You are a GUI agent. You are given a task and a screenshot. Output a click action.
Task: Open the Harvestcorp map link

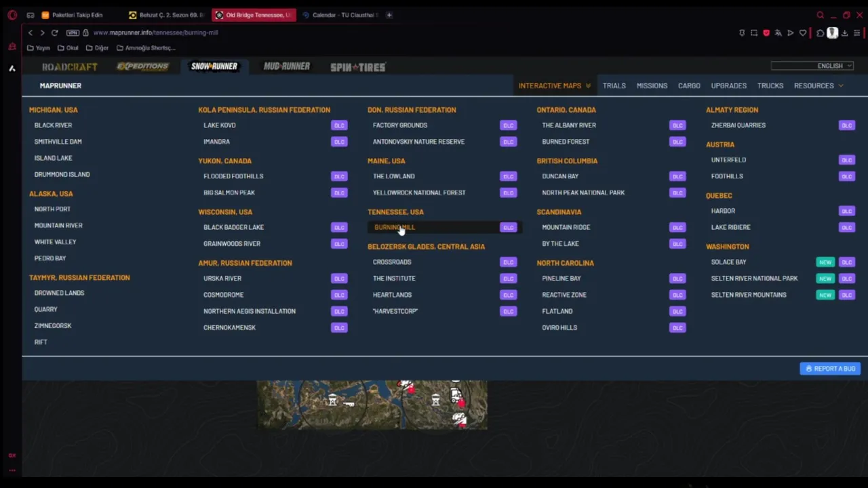[x=395, y=312]
